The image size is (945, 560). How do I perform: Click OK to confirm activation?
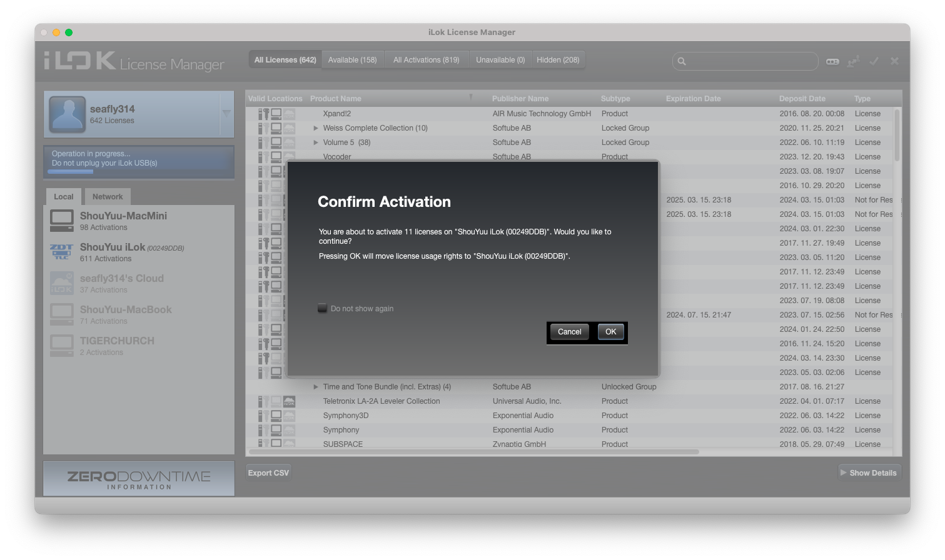point(610,332)
